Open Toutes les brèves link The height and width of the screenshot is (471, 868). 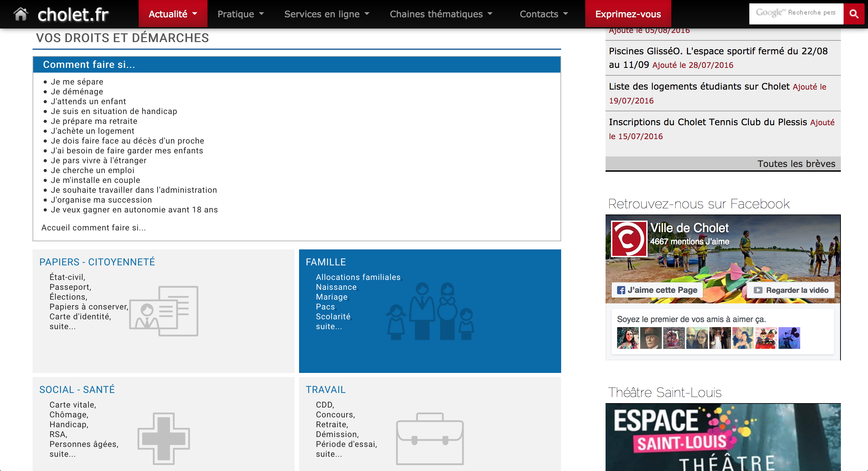tap(796, 164)
